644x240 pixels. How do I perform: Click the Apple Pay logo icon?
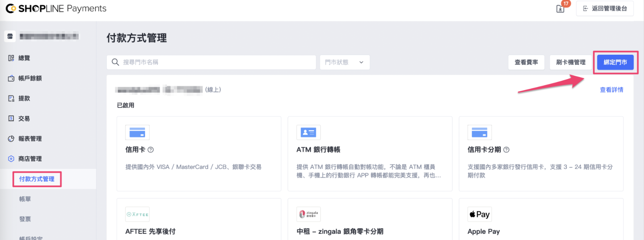pos(479,214)
